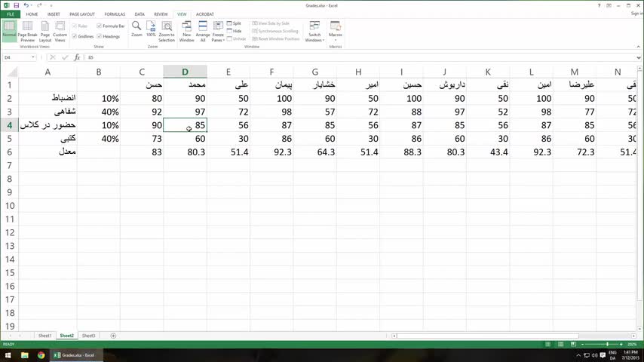Switch to the INSERT tab
644x362 pixels.
54,14
